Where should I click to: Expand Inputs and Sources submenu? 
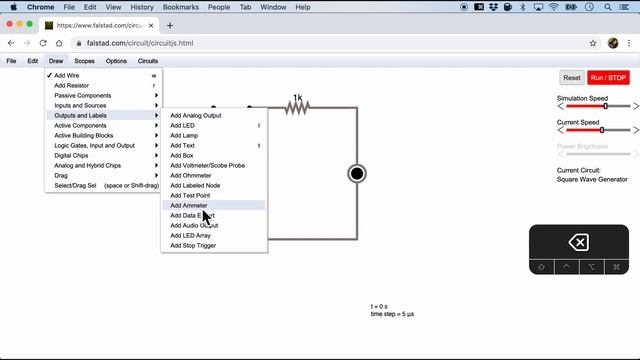point(103,105)
